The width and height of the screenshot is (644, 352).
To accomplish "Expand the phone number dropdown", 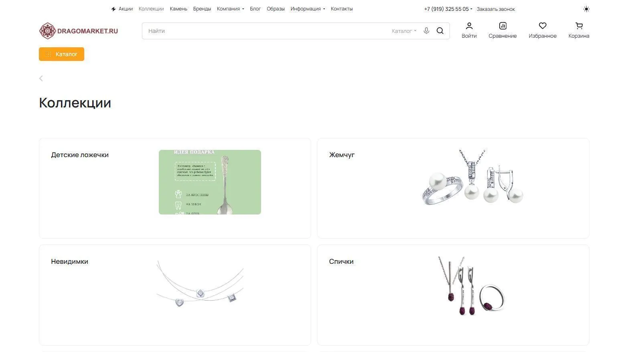I will 448,9.
